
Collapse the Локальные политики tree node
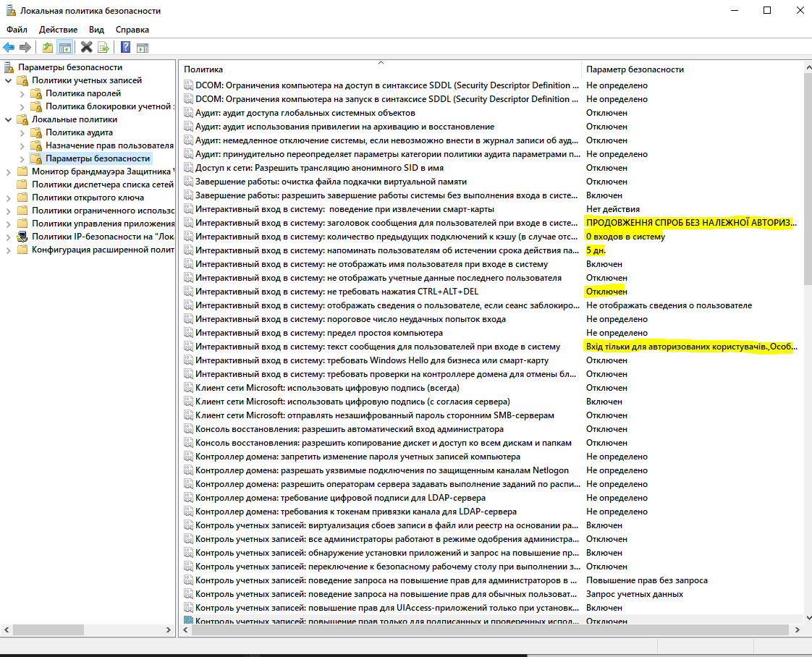[8, 119]
